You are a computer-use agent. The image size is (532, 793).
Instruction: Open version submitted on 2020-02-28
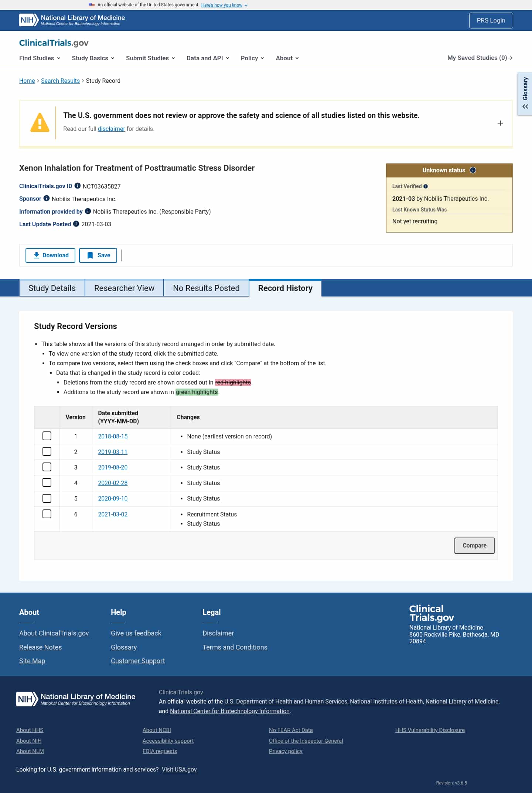pyautogui.click(x=113, y=483)
